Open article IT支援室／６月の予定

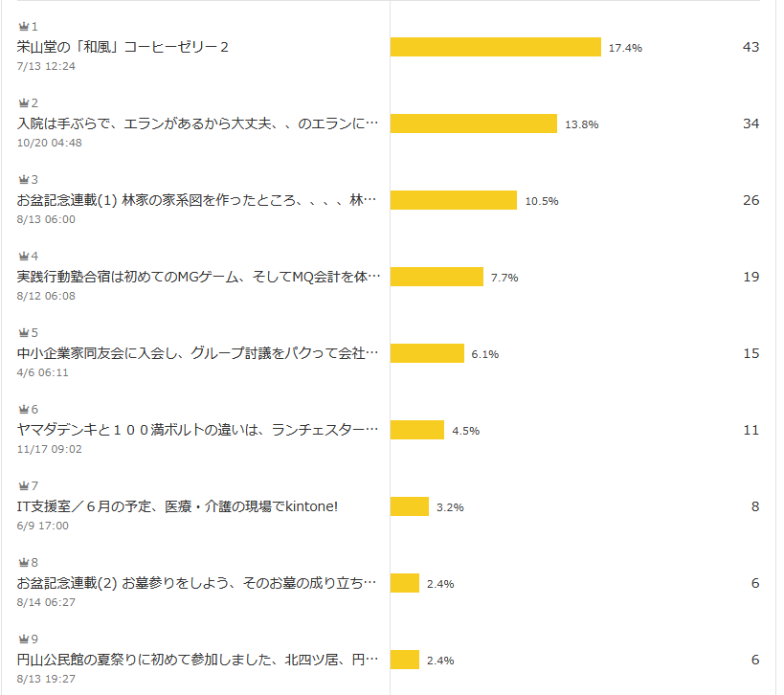(x=177, y=506)
